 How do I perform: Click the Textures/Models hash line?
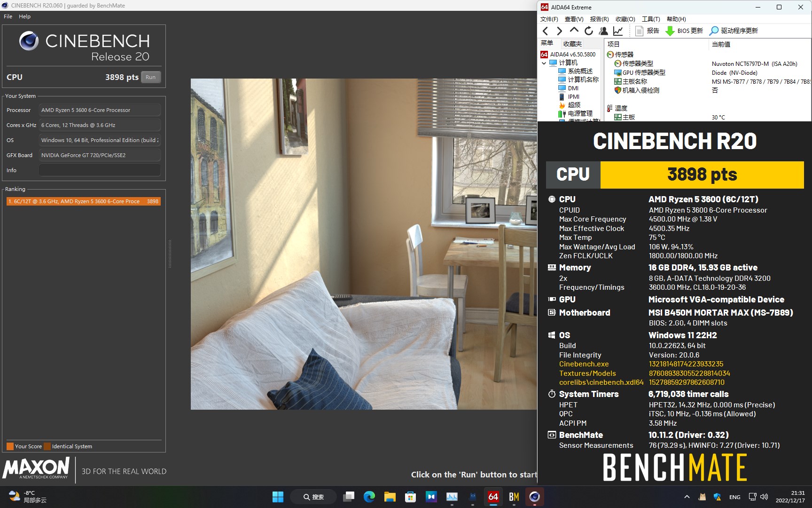pos(644,373)
